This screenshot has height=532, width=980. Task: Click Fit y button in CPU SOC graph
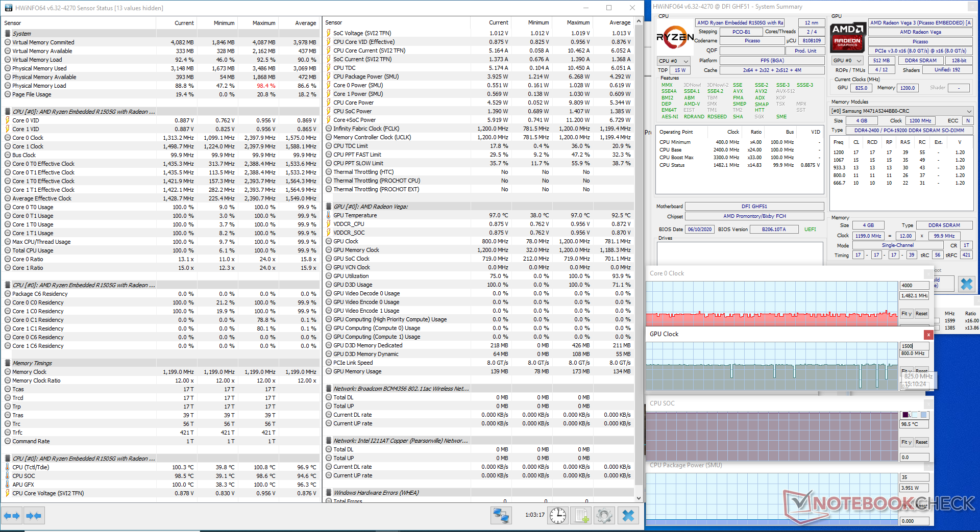tap(906, 442)
